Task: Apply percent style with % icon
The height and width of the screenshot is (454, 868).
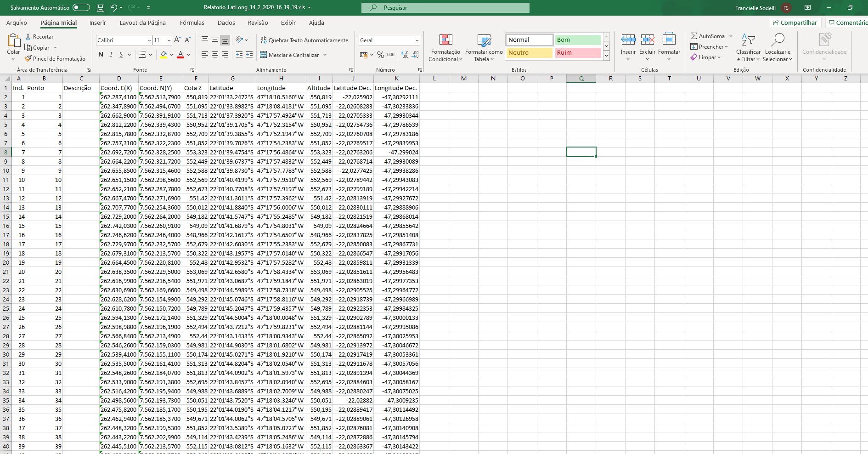Action: point(380,55)
